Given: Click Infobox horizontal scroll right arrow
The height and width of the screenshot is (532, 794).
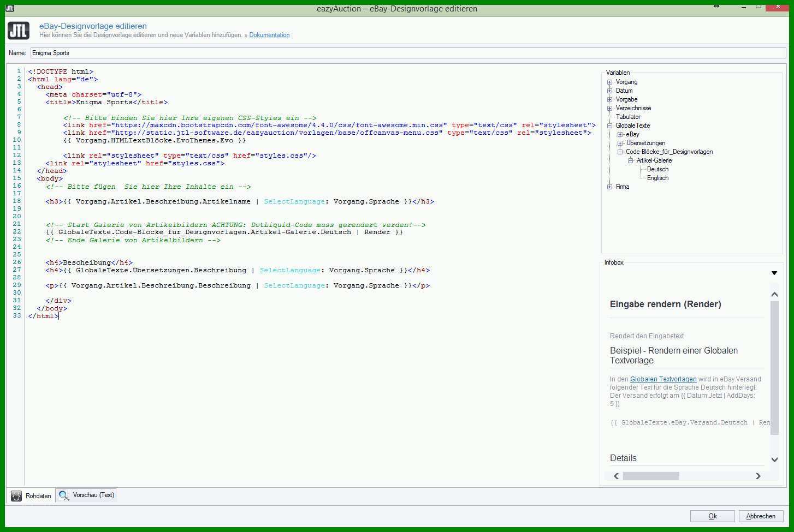Looking at the screenshot, I should tap(758, 476).
